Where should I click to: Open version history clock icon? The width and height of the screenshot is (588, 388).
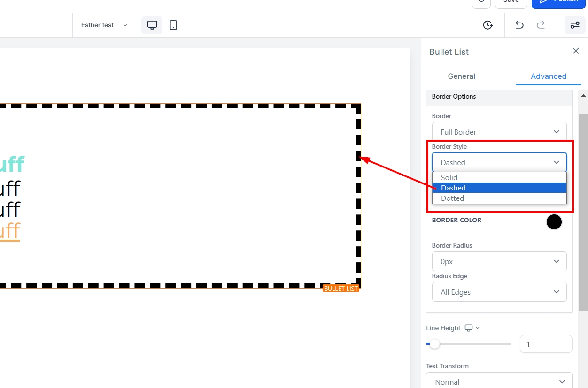click(487, 25)
